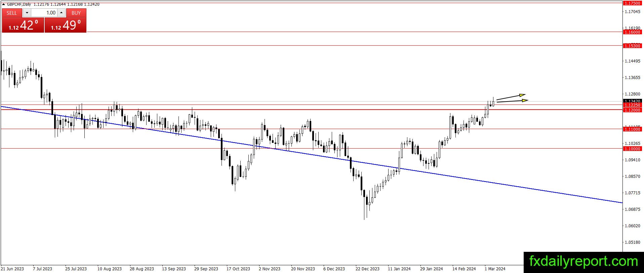Decrease lot volume with down arrow
Viewport: 644px width, 273px height.
(x=27, y=13)
